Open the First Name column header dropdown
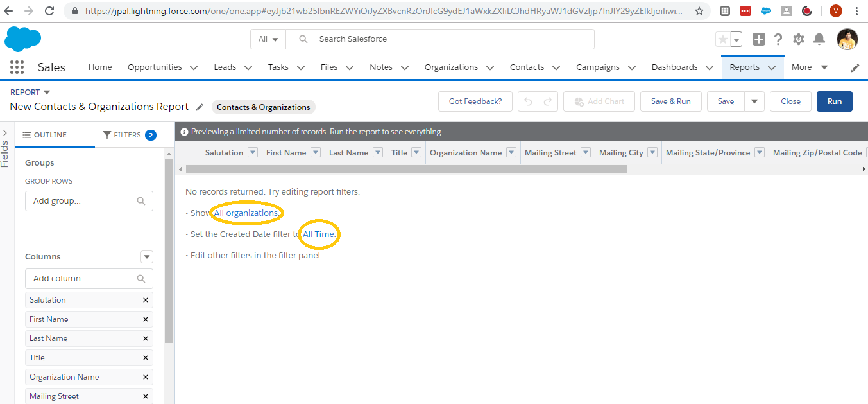This screenshot has height=404, width=868. pos(316,153)
